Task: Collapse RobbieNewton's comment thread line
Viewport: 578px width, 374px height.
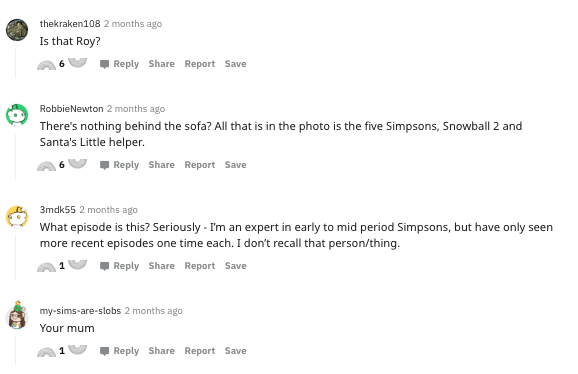Action: click(15, 156)
